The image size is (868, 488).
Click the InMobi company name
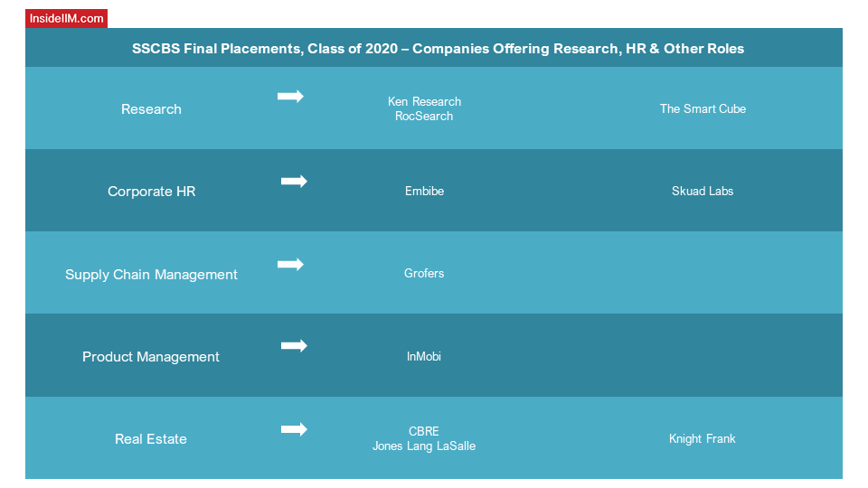tap(424, 356)
